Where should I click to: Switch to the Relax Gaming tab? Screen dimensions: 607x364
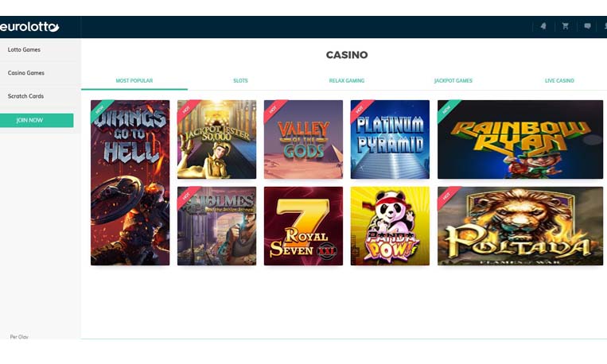[x=347, y=80]
